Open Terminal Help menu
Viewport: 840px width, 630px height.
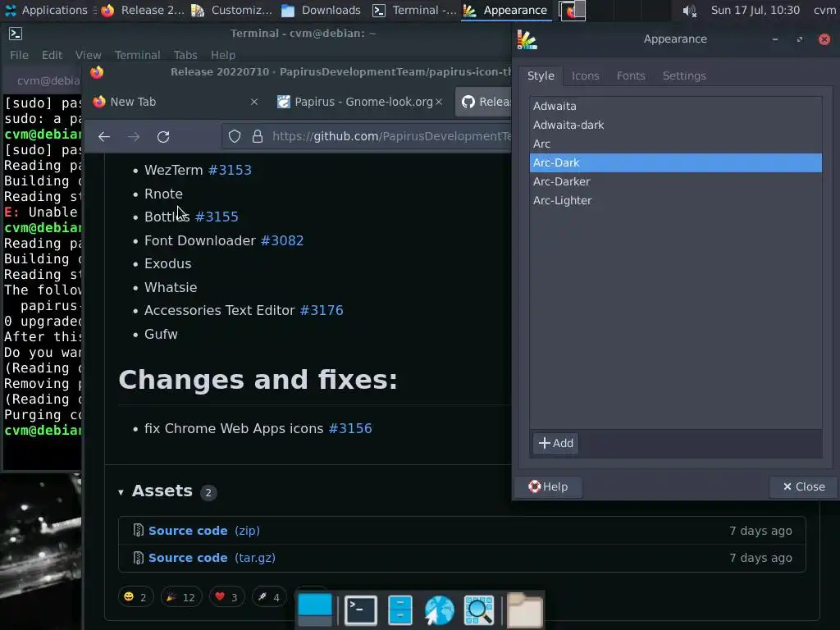click(223, 55)
